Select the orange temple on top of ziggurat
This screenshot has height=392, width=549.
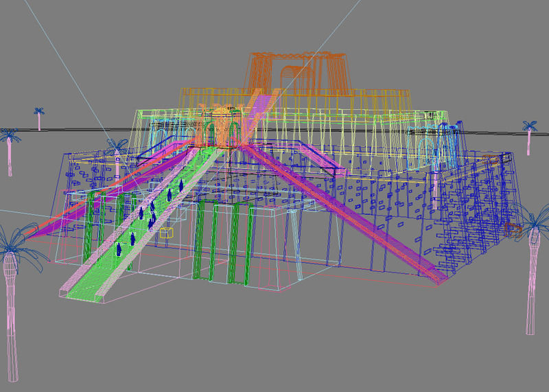point(299,73)
